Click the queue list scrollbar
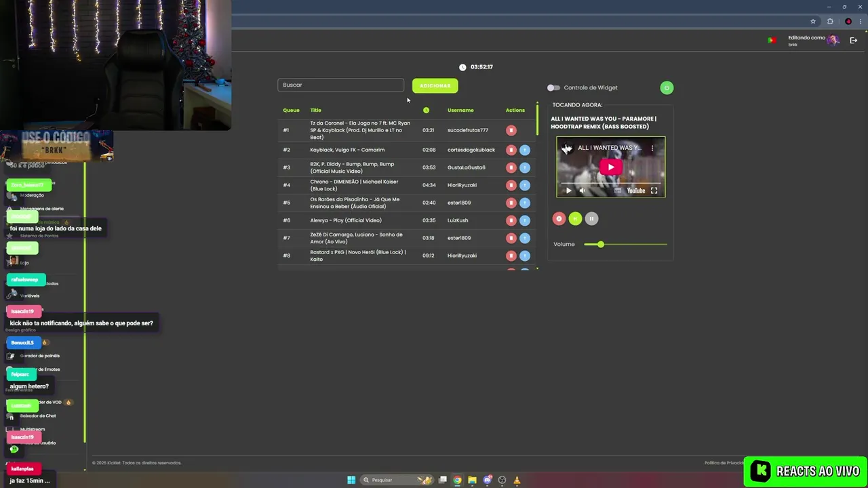The height and width of the screenshot is (488, 868). click(x=538, y=119)
